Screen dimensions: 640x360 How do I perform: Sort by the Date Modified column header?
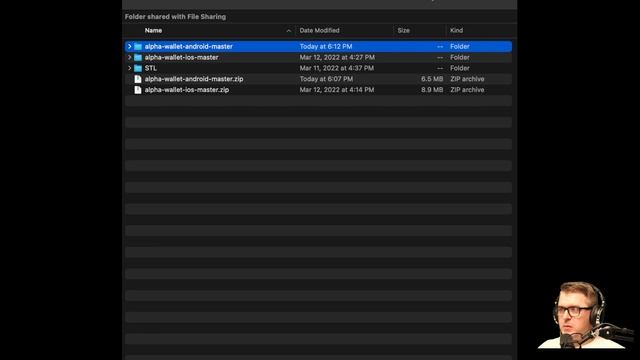tap(319, 31)
